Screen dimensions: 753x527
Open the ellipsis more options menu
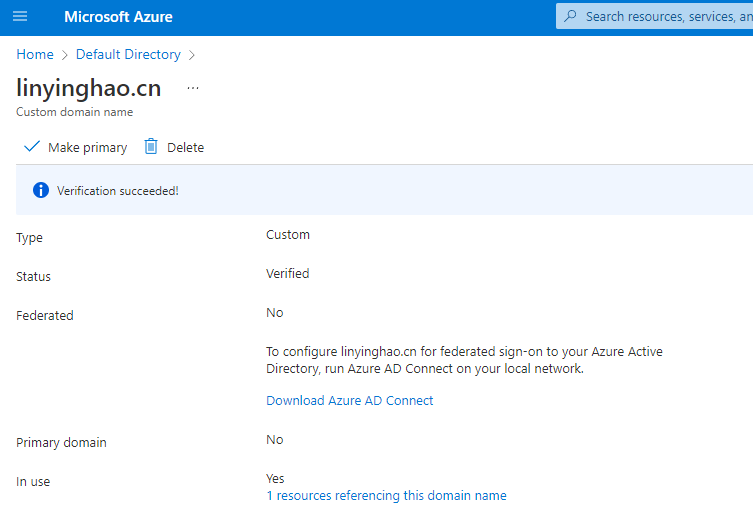click(x=193, y=88)
